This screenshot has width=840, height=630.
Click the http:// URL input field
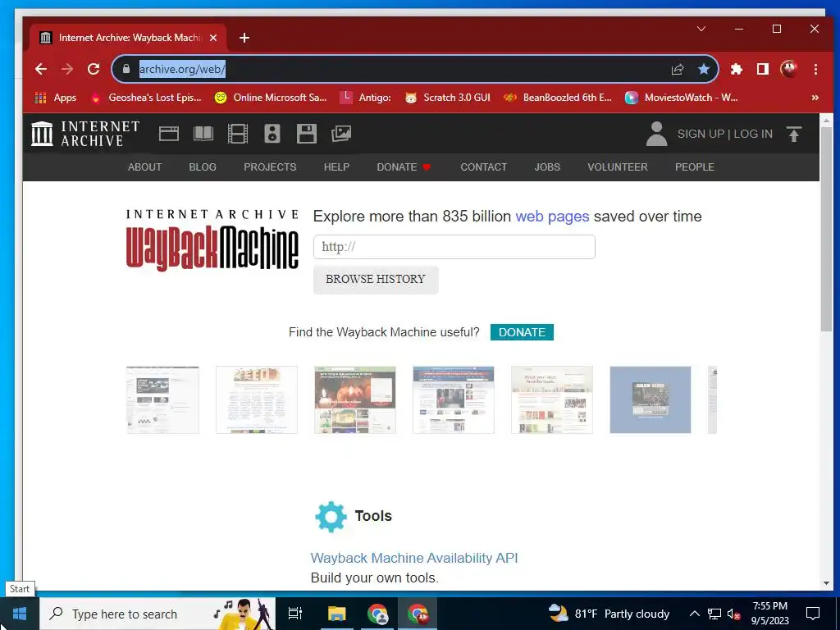(x=454, y=247)
